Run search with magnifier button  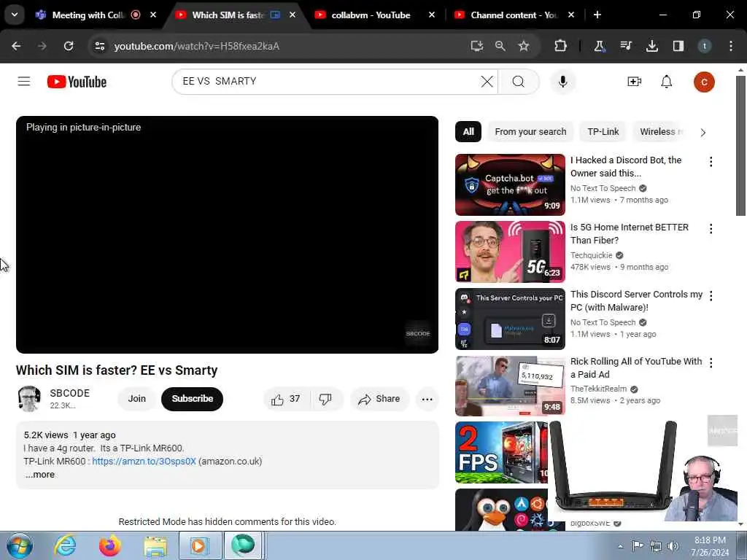tap(519, 82)
